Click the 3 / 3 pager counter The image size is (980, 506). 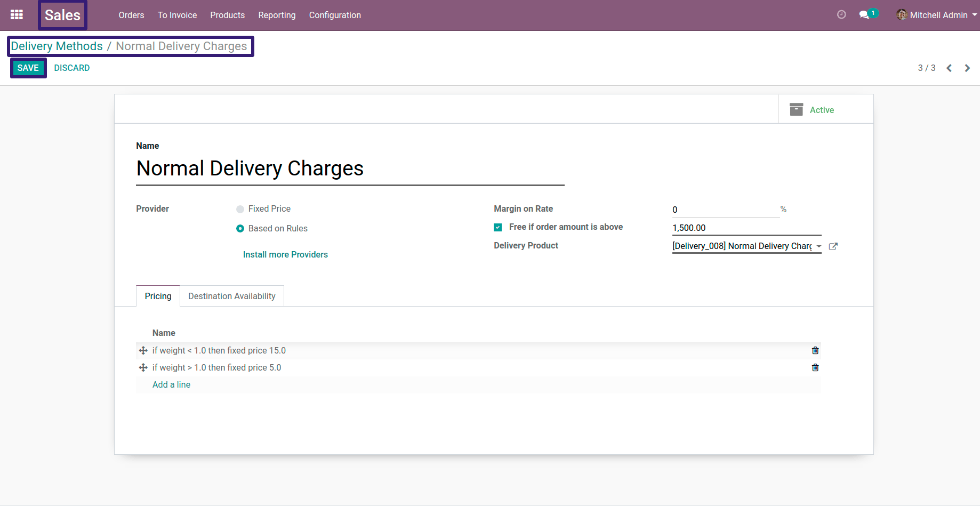[x=926, y=68]
